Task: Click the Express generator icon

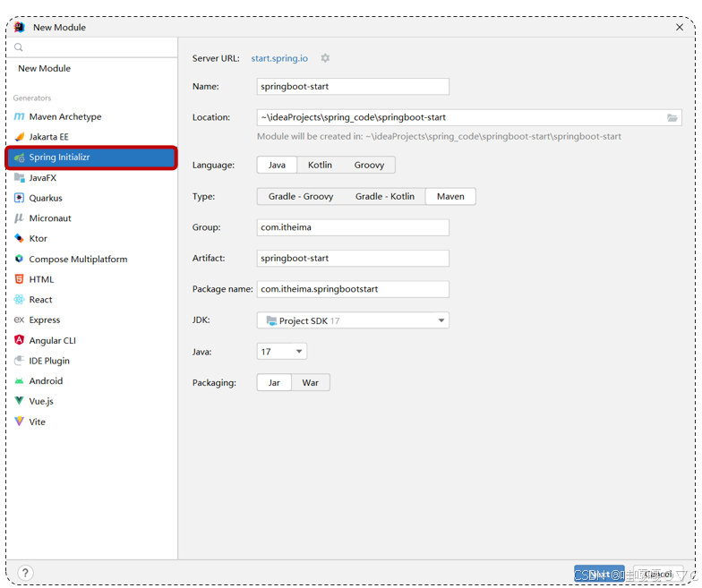Action: pos(19,320)
